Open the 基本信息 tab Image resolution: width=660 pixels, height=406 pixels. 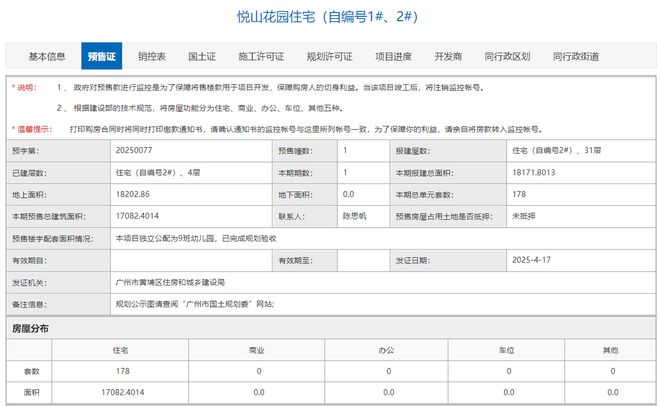click(x=47, y=56)
